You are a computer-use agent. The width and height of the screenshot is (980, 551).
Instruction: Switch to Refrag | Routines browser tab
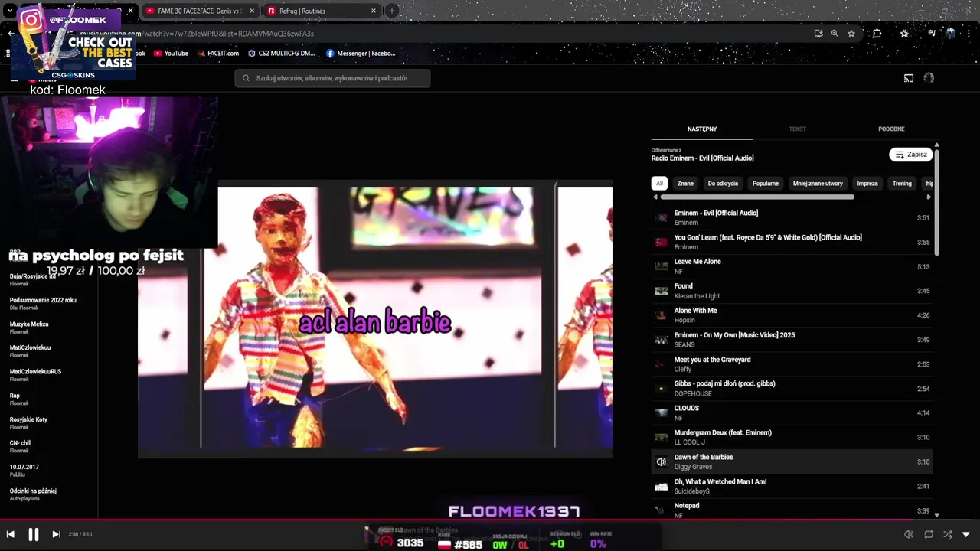coord(322,11)
